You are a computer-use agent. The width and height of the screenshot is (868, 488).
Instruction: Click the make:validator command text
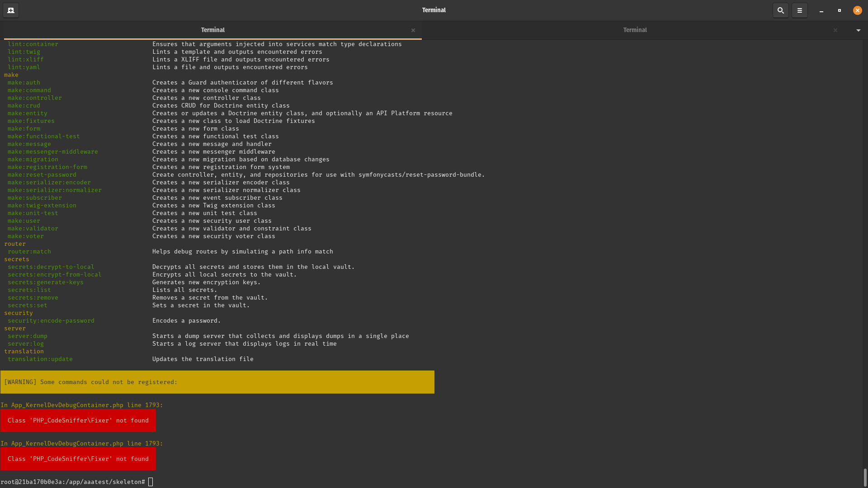[x=33, y=228]
